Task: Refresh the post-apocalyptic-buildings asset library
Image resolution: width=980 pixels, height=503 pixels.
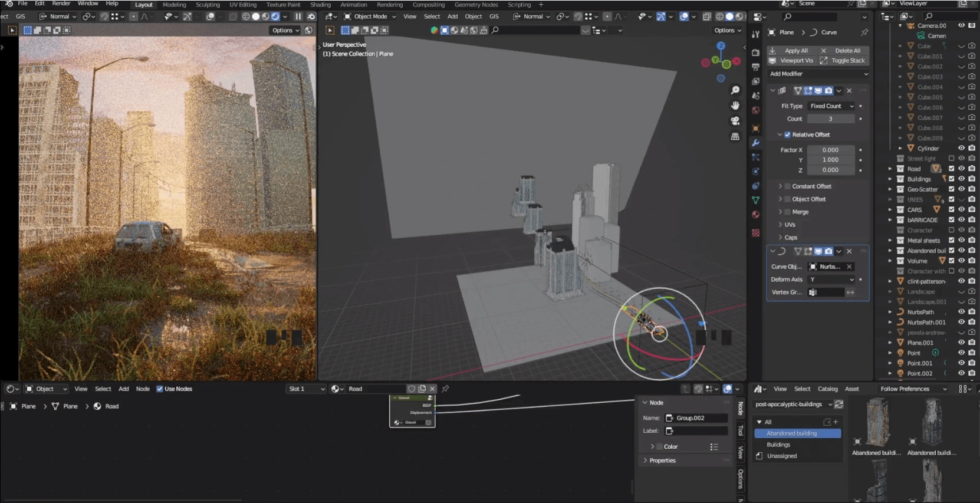Action: [839, 405]
